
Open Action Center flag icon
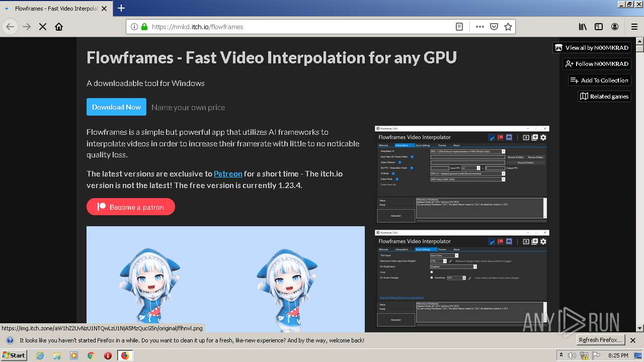click(596, 355)
